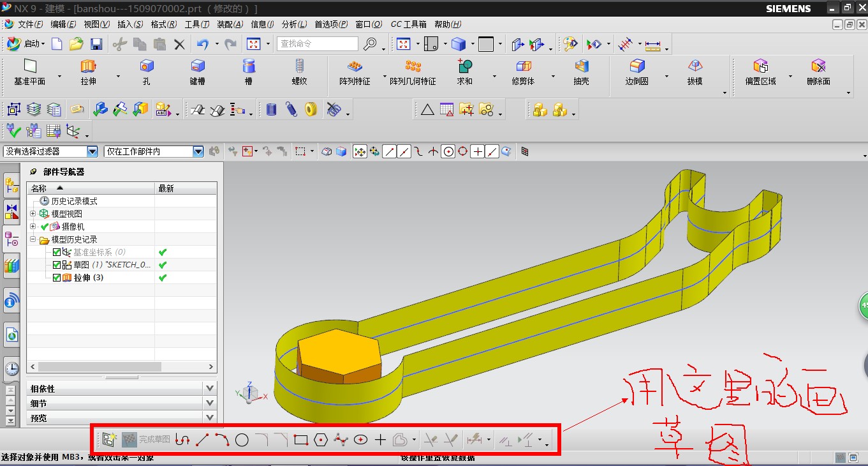This screenshot has height=466, width=868.
Task: Expand the 模型视图 tree node
Action: tap(33, 214)
